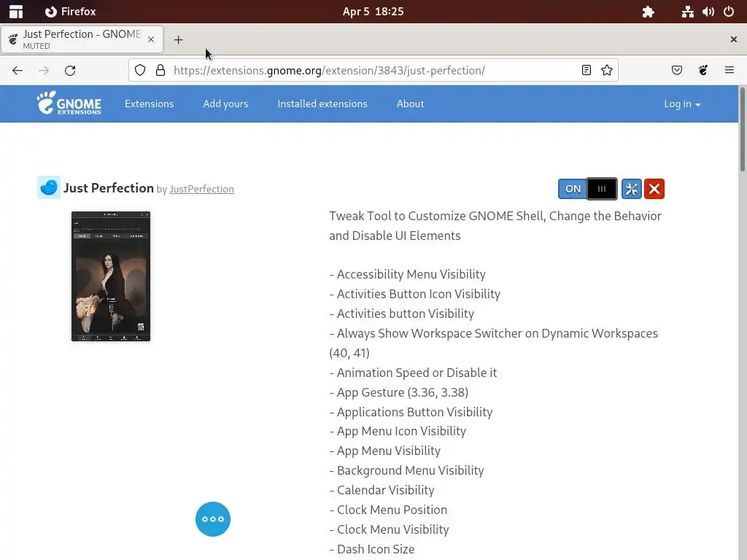The width and height of the screenshot is (747, 560).
Task: Close the Just Perfection browser tab
Action: [151, 39]
